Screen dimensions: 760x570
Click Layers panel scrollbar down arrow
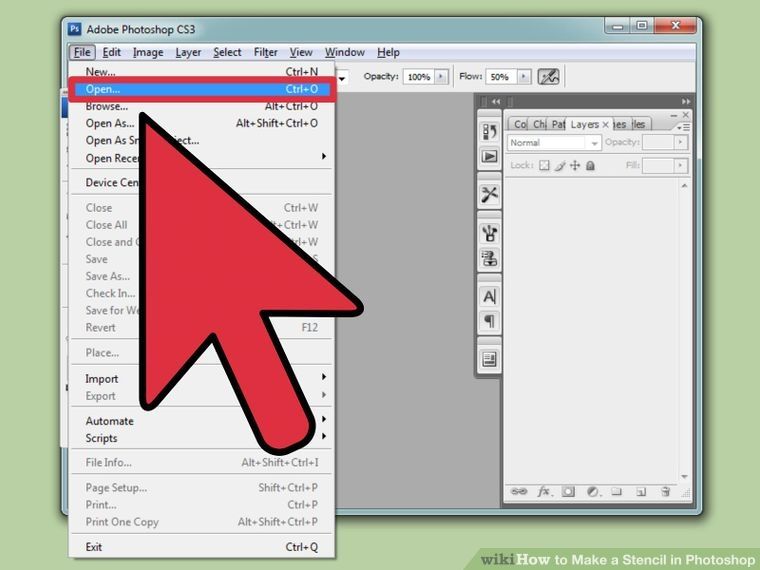684,476
